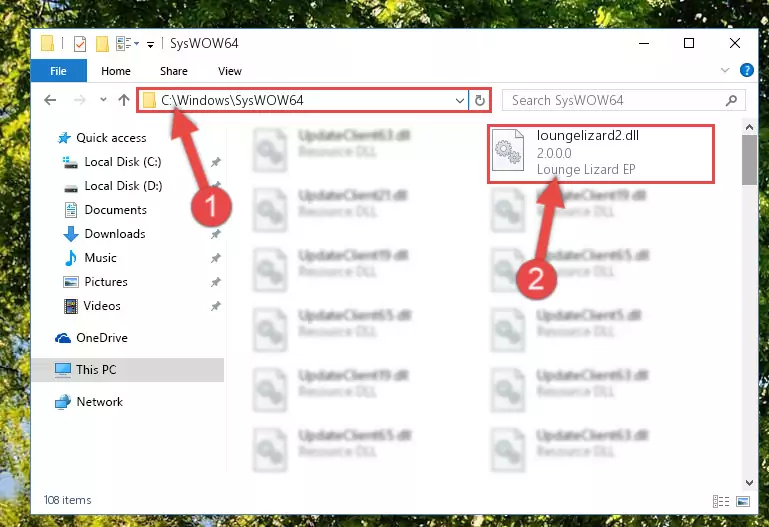The image size is (769, 527).
Task: Select the loungelizard2.dll file name
Action: click(x=588, y=135)
